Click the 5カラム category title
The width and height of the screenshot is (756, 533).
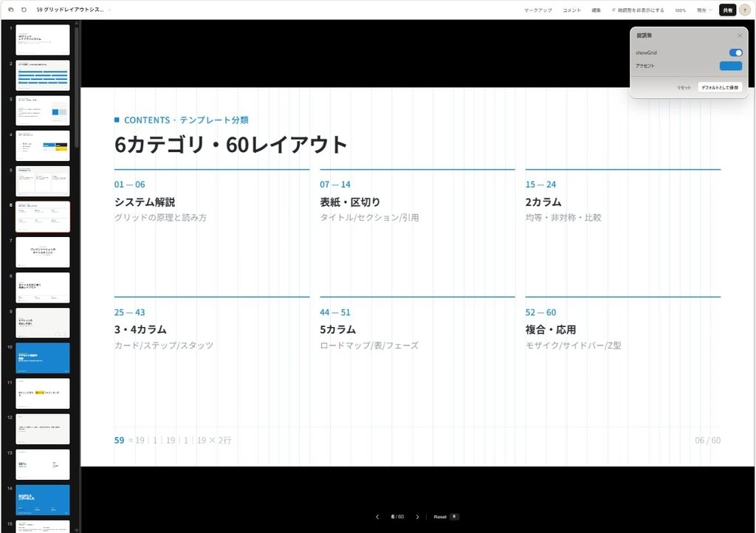[x=338, y=330]
